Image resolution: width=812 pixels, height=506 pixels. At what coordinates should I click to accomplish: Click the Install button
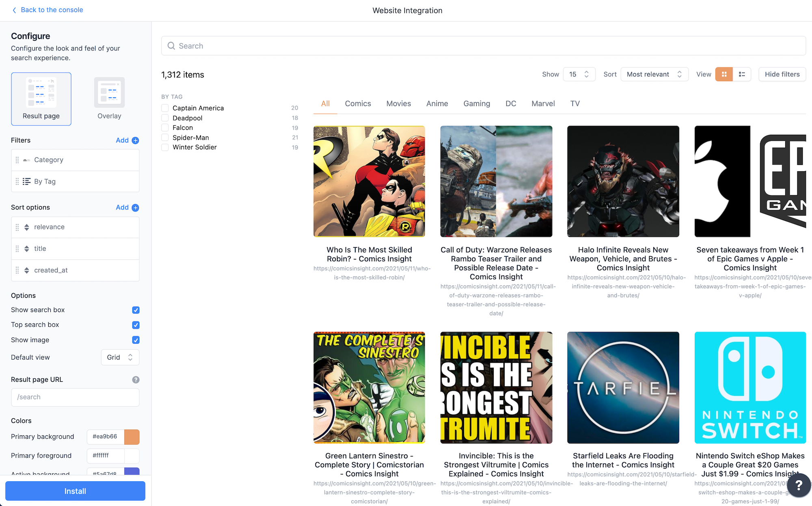(75, 491)
